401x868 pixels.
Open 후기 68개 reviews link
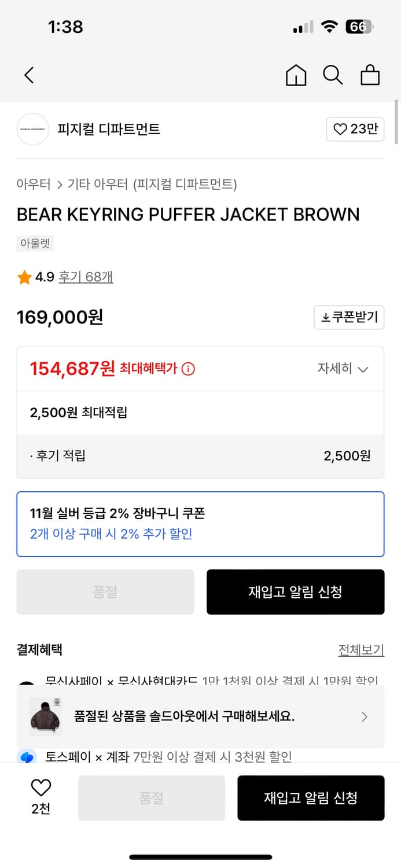tap(86, 277)
